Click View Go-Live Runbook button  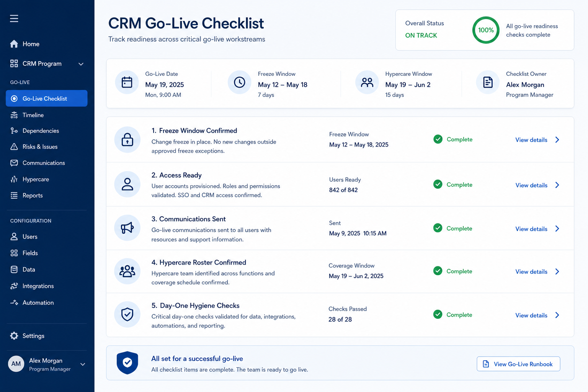pos(518,364)
